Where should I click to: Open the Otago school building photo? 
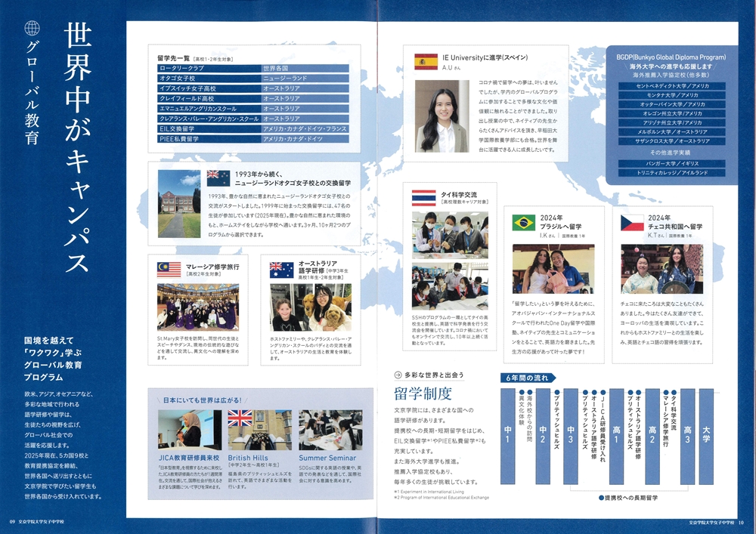point(179,203)
